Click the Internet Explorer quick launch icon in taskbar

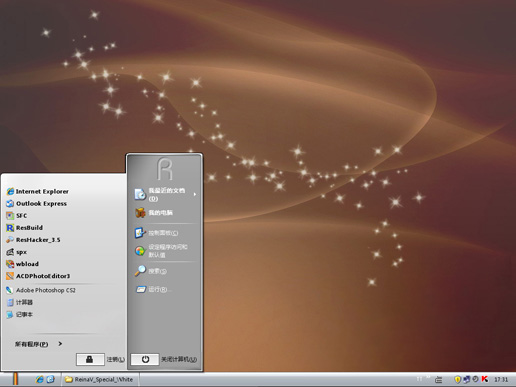pyautogui.click(x=40, y=379)
